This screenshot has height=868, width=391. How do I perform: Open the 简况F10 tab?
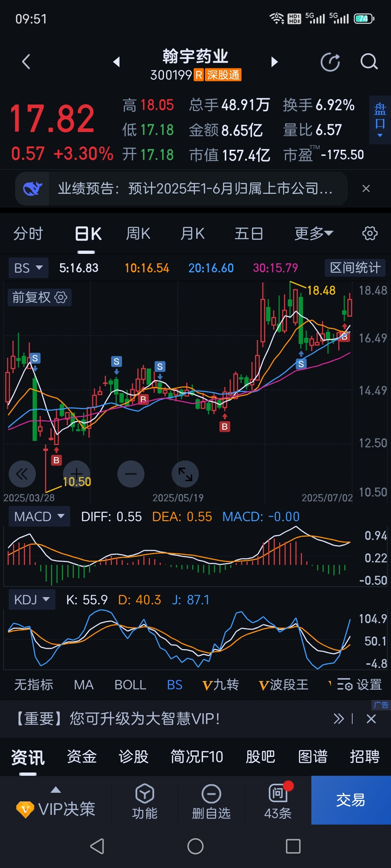click(197, 757)
